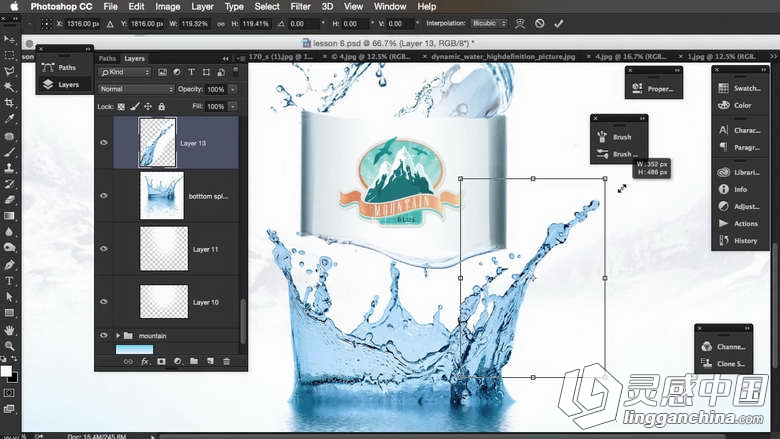This screenshot has width=780, height=439.
Task: Open the Apple menu
Action: point(14,6)
